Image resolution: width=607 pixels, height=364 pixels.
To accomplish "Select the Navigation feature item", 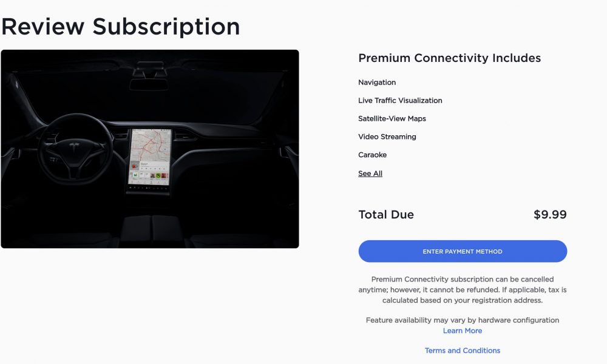I will pyautogui.click(x=377, y=83).
